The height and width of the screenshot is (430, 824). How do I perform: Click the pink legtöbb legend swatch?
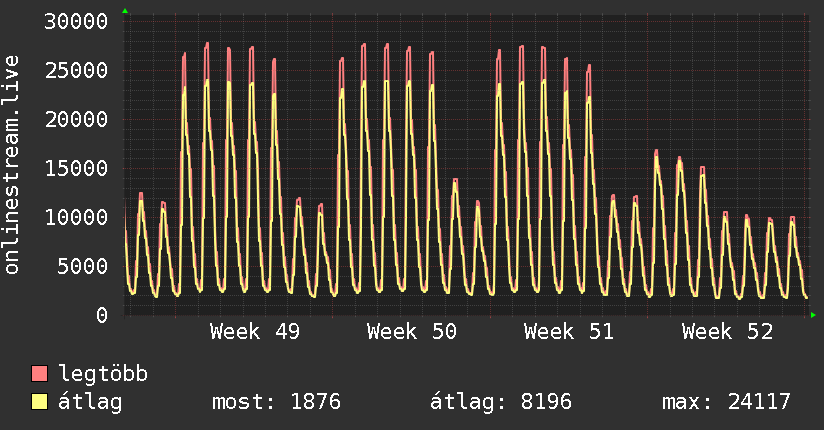pyautogui.click(x=39, y=373)
